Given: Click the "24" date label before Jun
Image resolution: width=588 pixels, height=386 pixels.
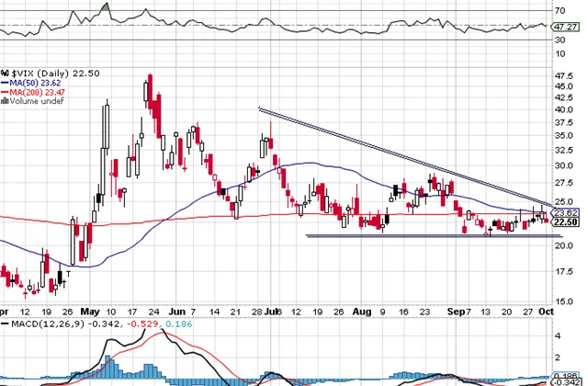Looking at the screenshot, I should [154, 312].
